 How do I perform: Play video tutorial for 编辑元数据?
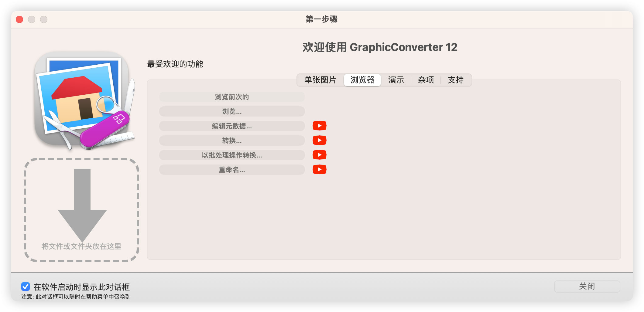pos(320,126)
